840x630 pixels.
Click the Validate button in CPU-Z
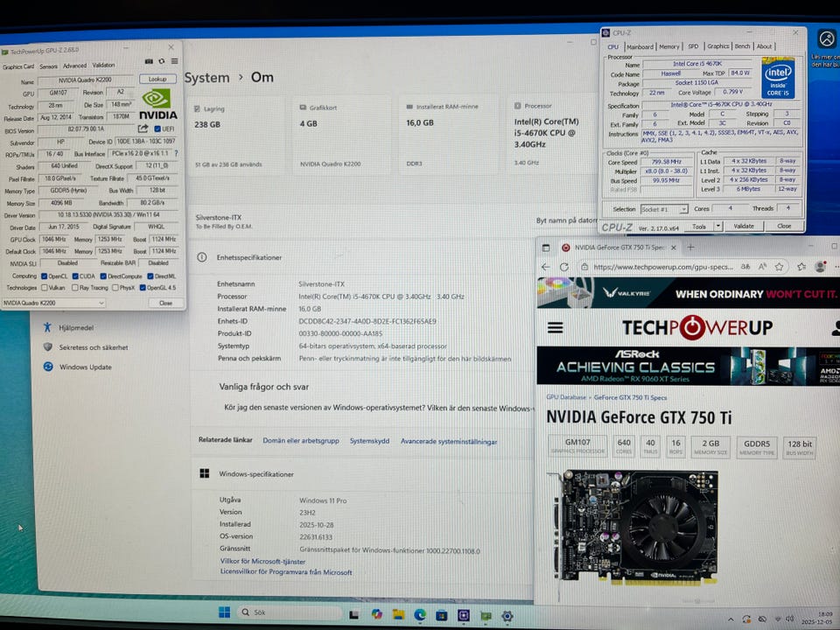743,226
